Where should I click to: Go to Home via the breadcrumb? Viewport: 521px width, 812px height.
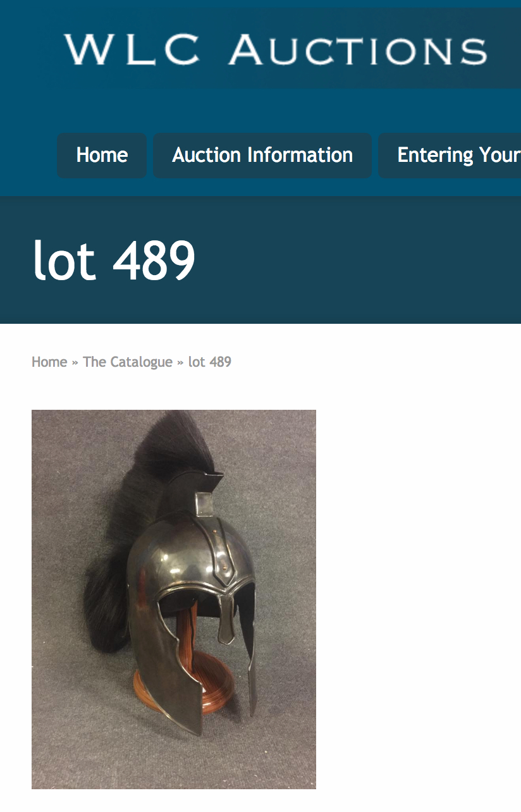click(x=49, y=362)
